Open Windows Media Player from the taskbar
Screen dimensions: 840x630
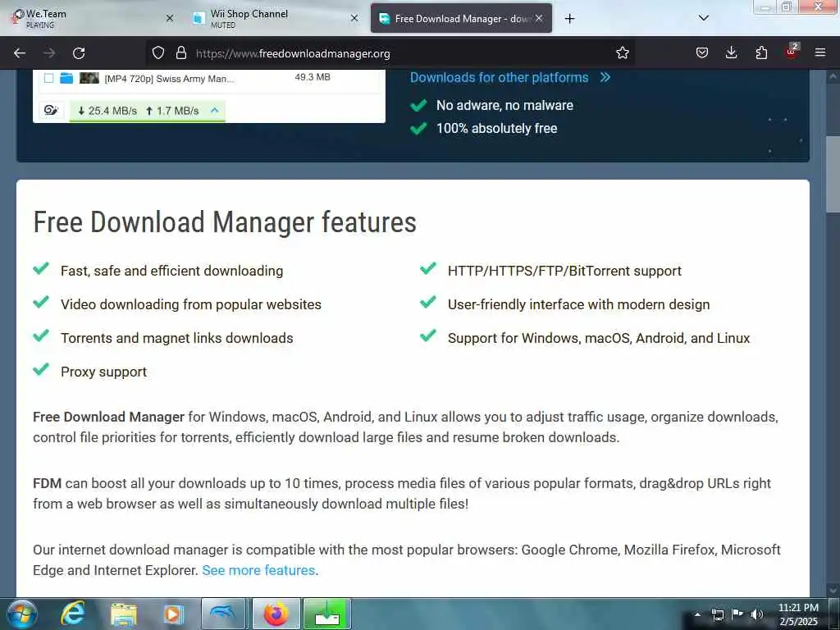[x=173, y=614]
